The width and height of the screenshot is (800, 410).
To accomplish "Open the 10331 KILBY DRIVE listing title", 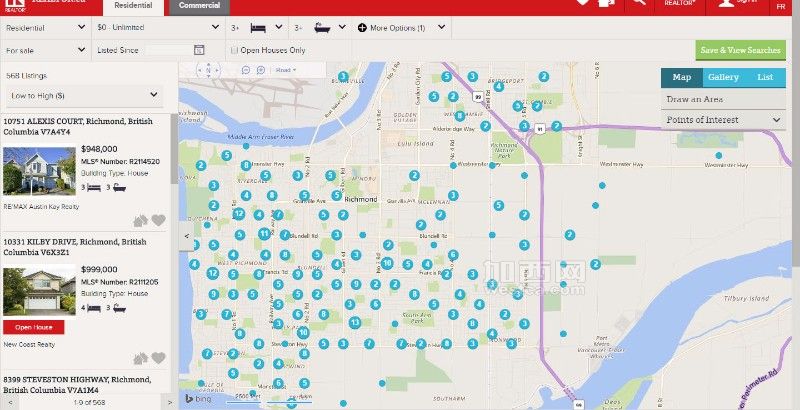I will (75, 247).
